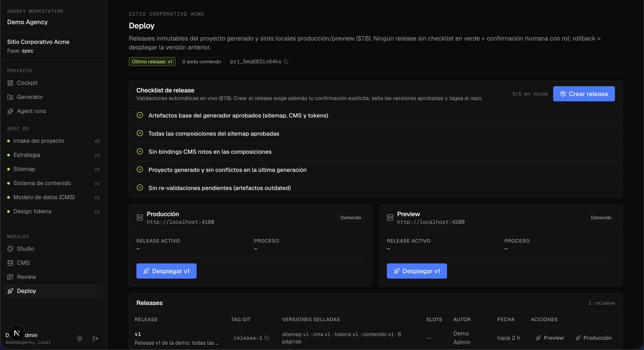Image resolution: width=644 pixels, height=350 pixels.
Task: Deploy v1 to Producción slot
Action: pyautogui.click(x=166, y=271)
